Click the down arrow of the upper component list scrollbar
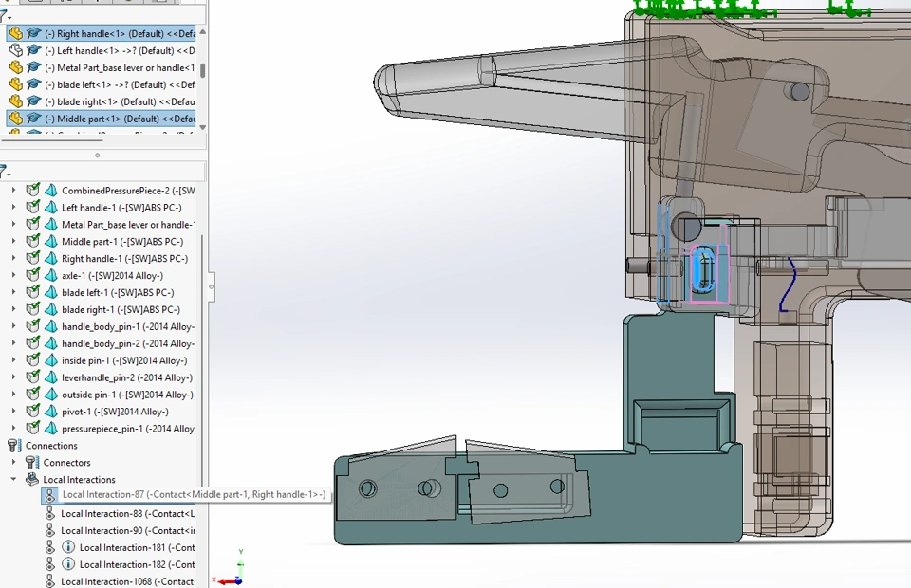Image resolution: width=911 pixels, height=588 pixels. click(x=202, y=127)
